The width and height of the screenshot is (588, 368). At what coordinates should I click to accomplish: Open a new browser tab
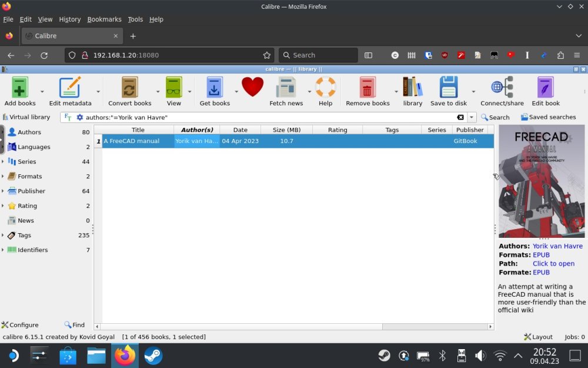(x=133, y=36)
